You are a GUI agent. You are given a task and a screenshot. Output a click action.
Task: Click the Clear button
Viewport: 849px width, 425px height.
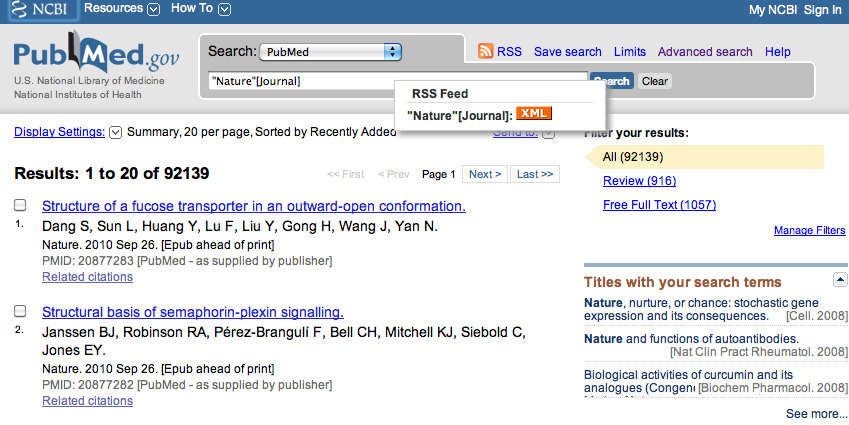point(655,81)
